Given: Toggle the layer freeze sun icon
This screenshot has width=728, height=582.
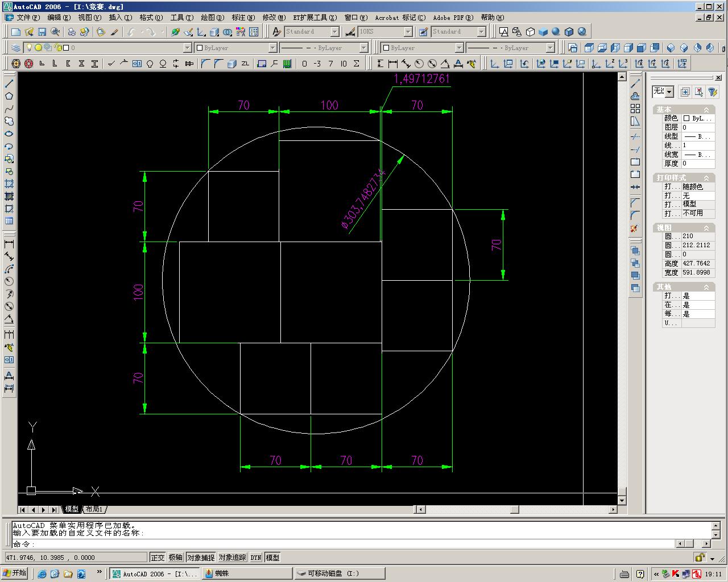Looking at the screenshot, I should (38, 48).
